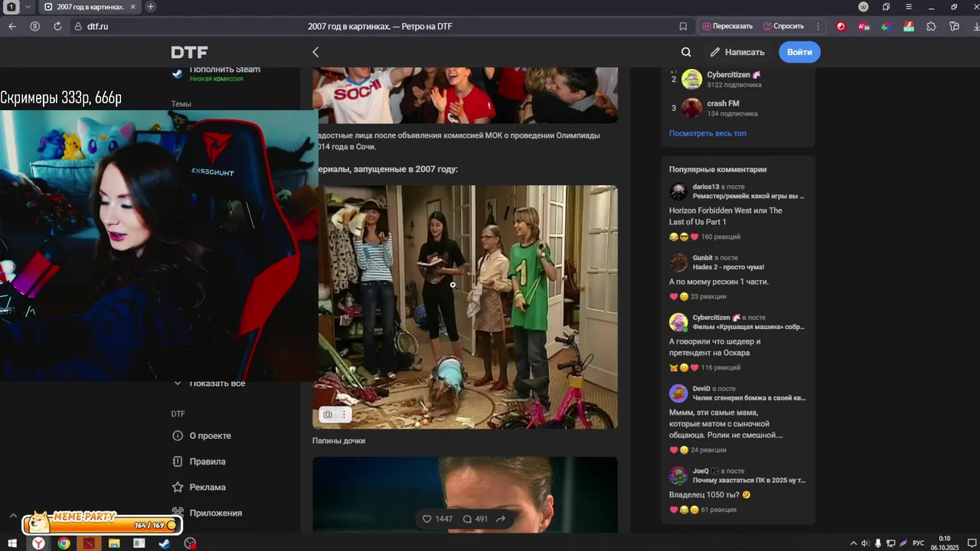
Task: Open darios13 comment author profile
Action: tap(706, 187)
